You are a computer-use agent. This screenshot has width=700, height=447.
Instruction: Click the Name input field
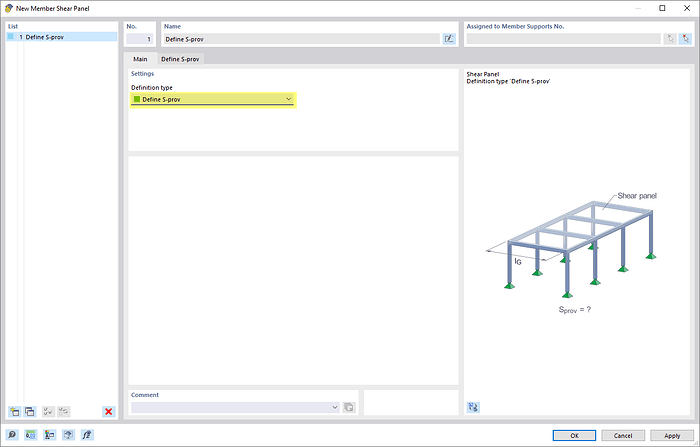tap(300, 39)
